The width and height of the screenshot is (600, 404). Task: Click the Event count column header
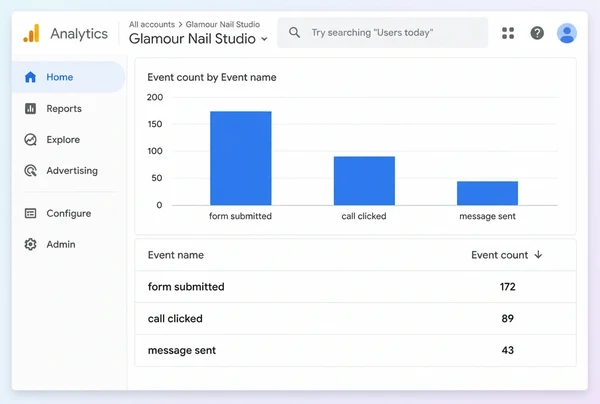pyautogui.click(x=499, y=255)
